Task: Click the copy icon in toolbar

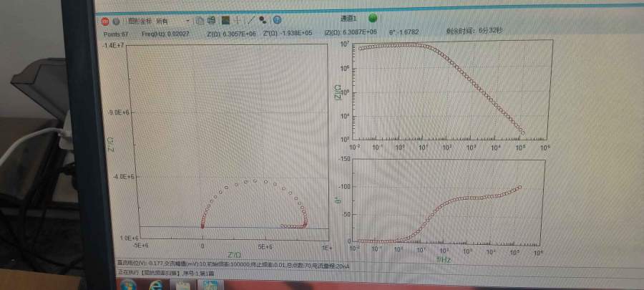Action: tap(201, 21)
